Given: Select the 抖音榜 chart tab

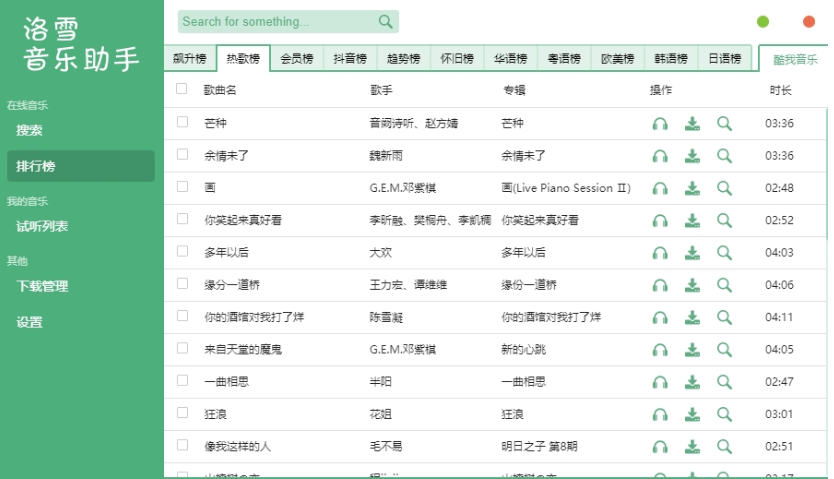Looking at the screenshot, I should [350, 59].
